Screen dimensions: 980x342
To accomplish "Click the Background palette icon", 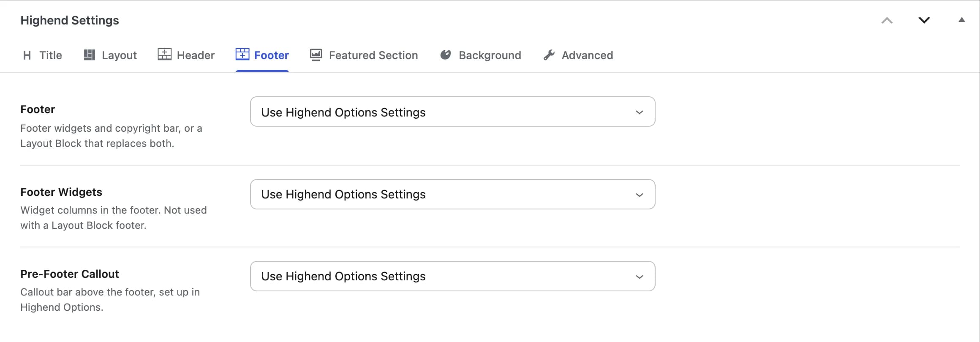I will pyautogui.click(x=446, y=55).
